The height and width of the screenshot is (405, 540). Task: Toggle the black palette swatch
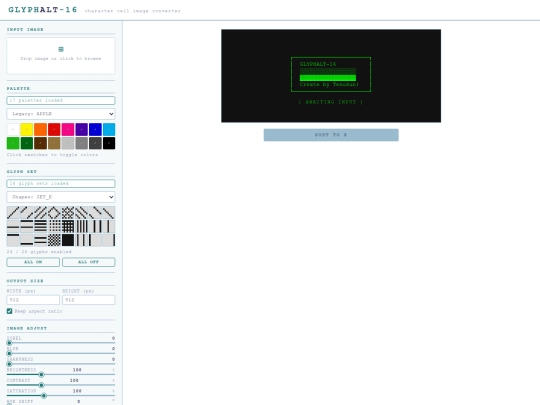click(x=109, y=143)
